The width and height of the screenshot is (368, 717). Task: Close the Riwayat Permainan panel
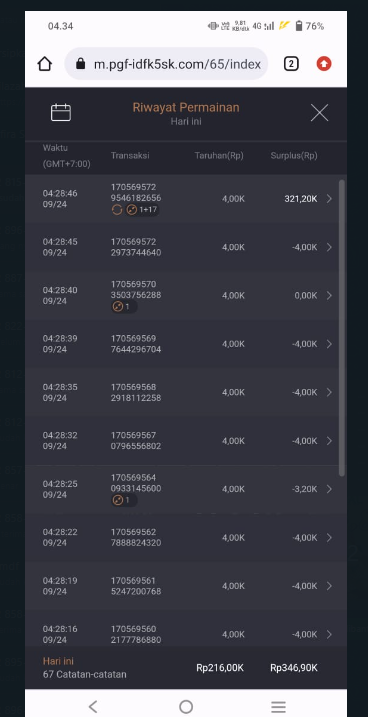(x=319, y=112)
